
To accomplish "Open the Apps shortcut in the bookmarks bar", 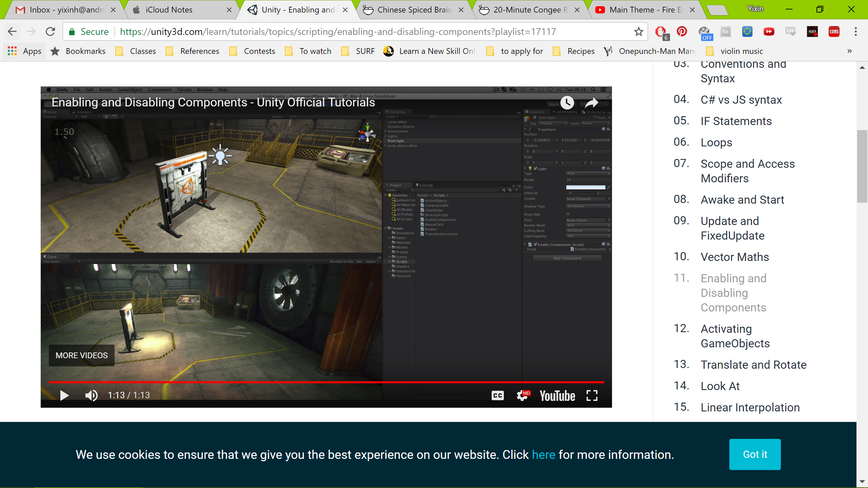I will (24, 51).
